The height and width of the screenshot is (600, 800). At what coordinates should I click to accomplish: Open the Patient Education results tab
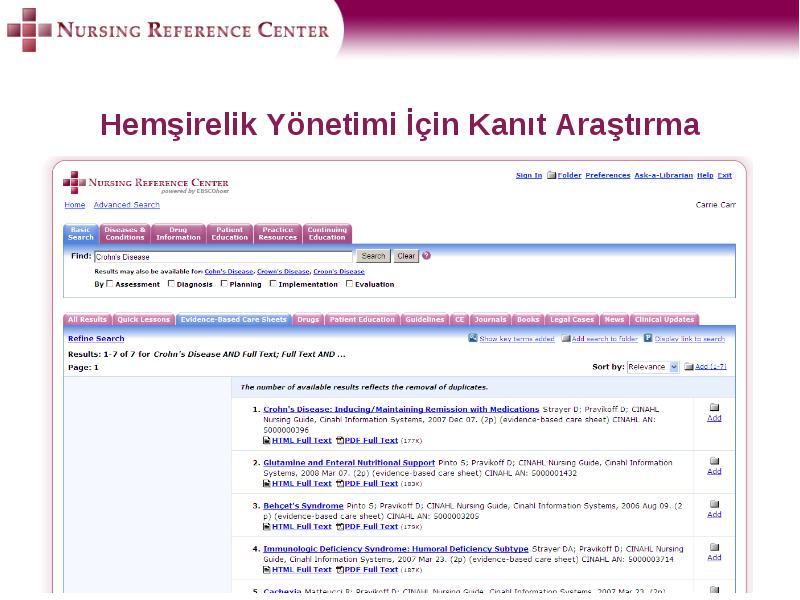(362, 319)
